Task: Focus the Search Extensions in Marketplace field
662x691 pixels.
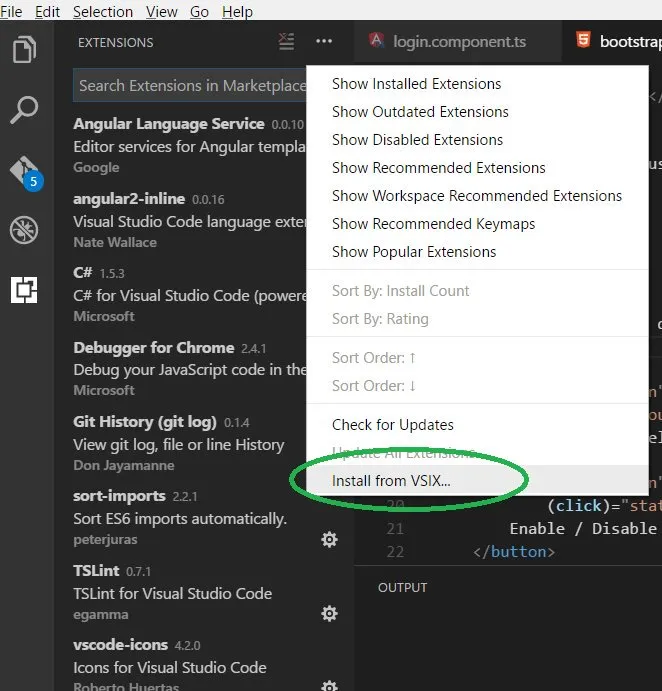Action: [190, 85]
